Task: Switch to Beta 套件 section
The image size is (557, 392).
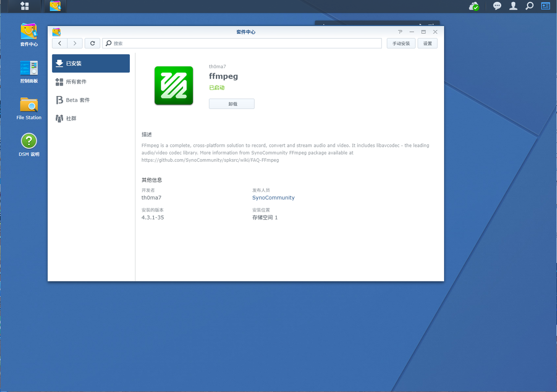Action: 91,100
